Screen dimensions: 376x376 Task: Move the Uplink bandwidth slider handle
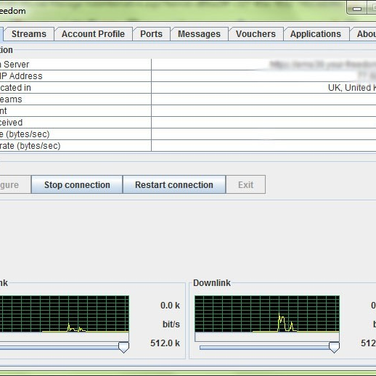pos(124,347)
